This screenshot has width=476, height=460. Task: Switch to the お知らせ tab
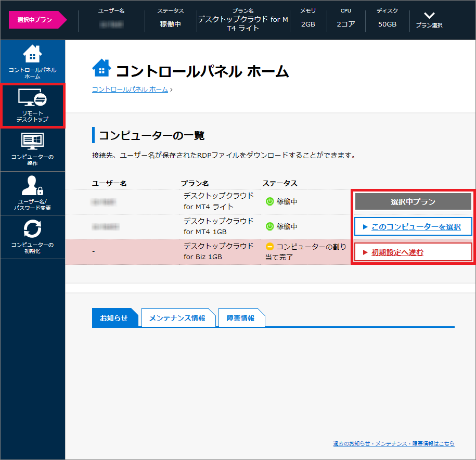[x=114, y=318]
